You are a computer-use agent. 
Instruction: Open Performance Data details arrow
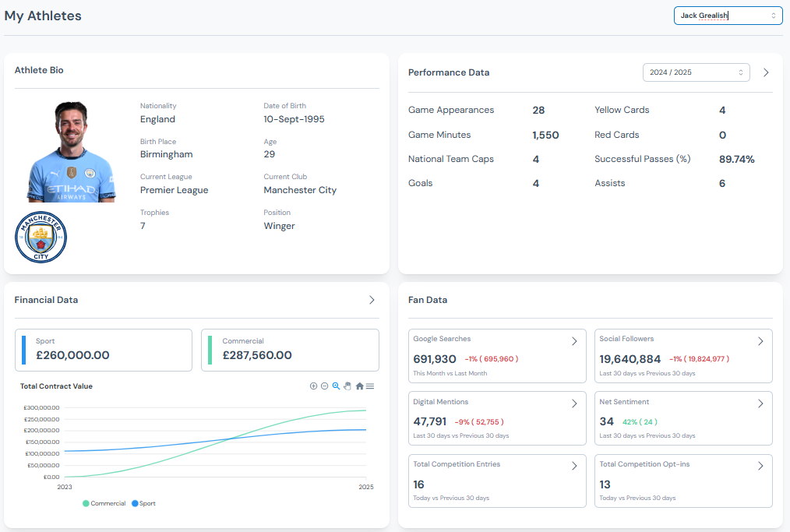tap(766, 72)
